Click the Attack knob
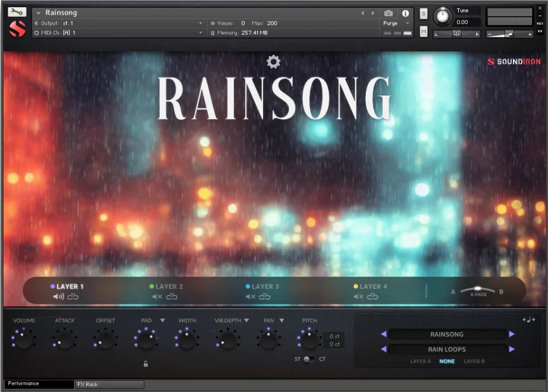 point(64,340)
